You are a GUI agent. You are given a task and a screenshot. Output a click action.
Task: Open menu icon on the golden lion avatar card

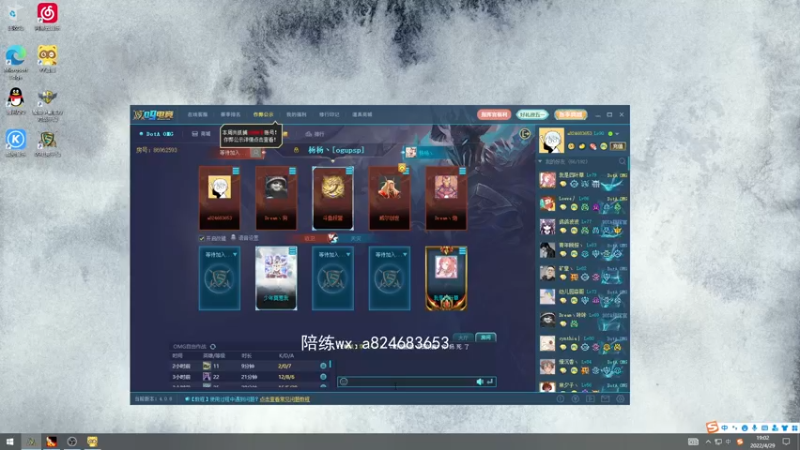click(x=349, y=171)
